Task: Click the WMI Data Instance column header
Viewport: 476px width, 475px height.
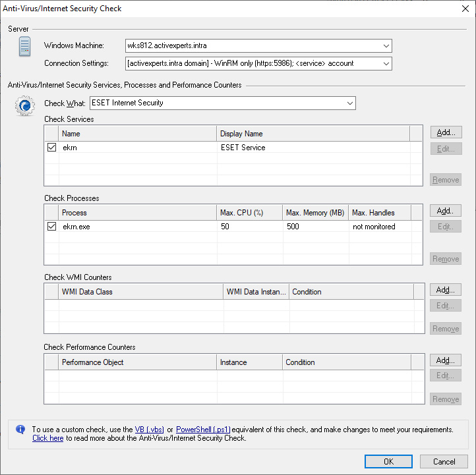Action: pos(256,291)
